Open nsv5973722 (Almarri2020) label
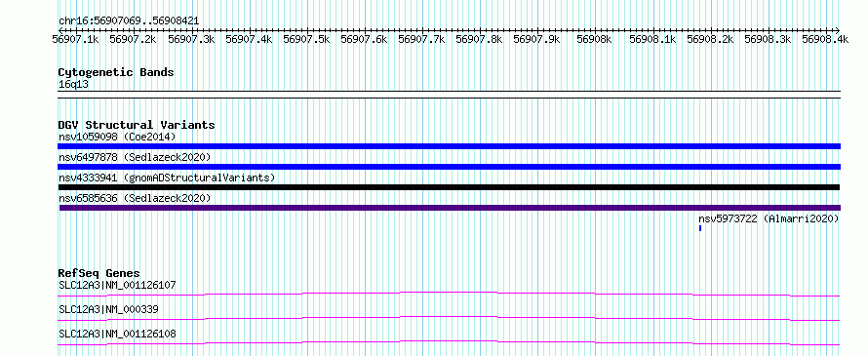 pos(769,219)
